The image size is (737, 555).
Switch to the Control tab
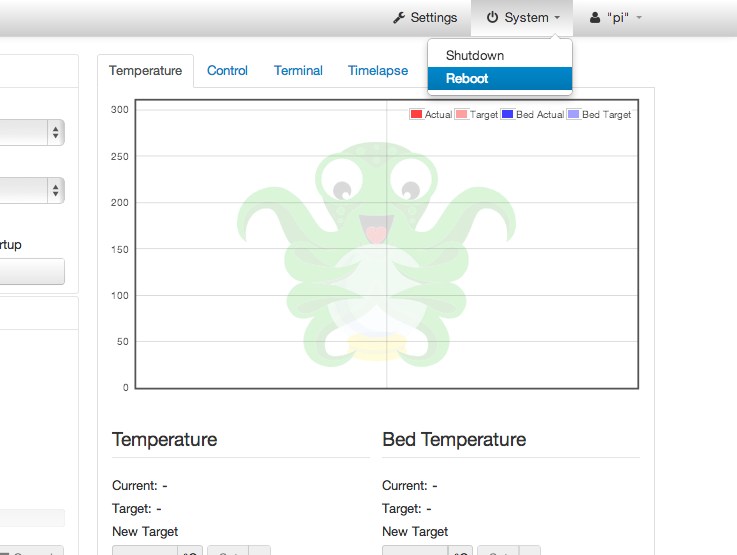click(227, 70)
